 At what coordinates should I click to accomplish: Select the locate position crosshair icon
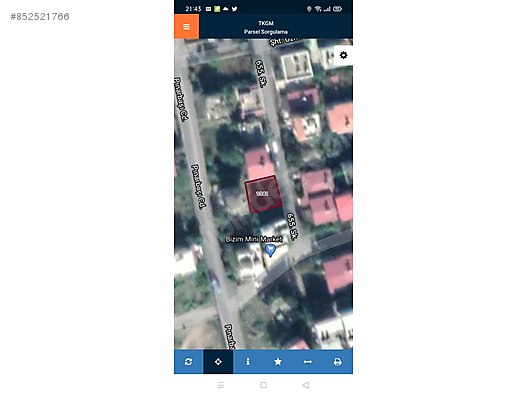tap(218, 362)
